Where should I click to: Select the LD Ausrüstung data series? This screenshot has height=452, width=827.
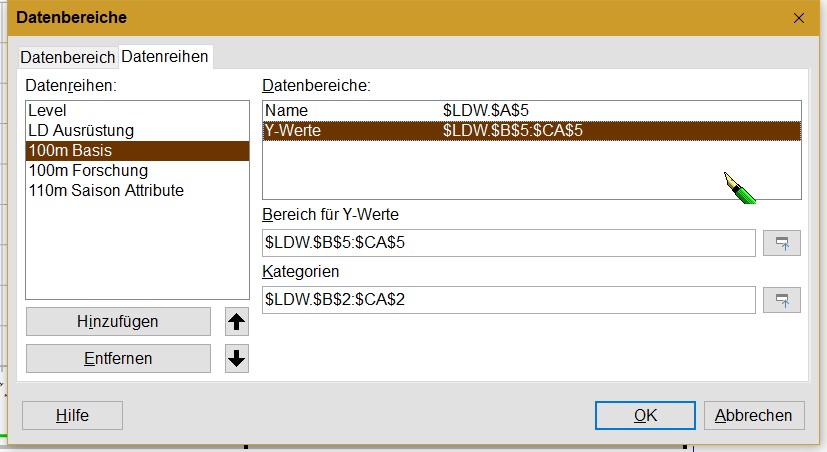pyautogui.click(x=137, y=131)
